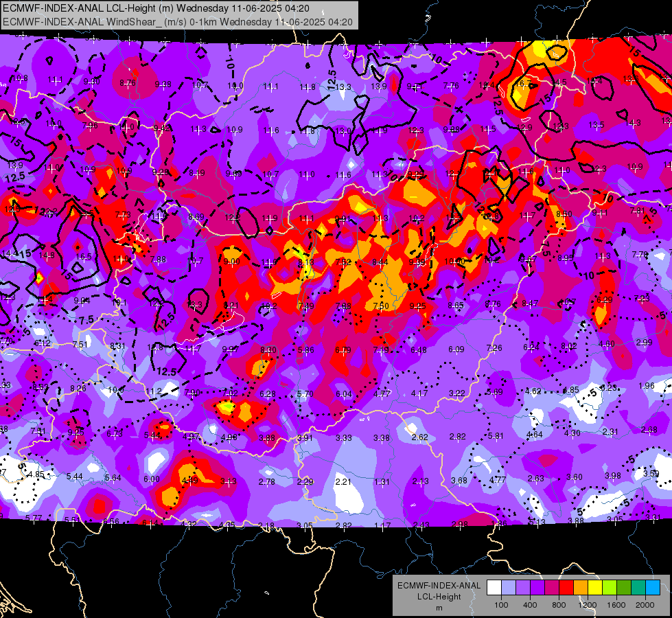This screenshot has height=618, width=672.
Task: Click the grid value 7.26
Action: [x=494, y=348]
